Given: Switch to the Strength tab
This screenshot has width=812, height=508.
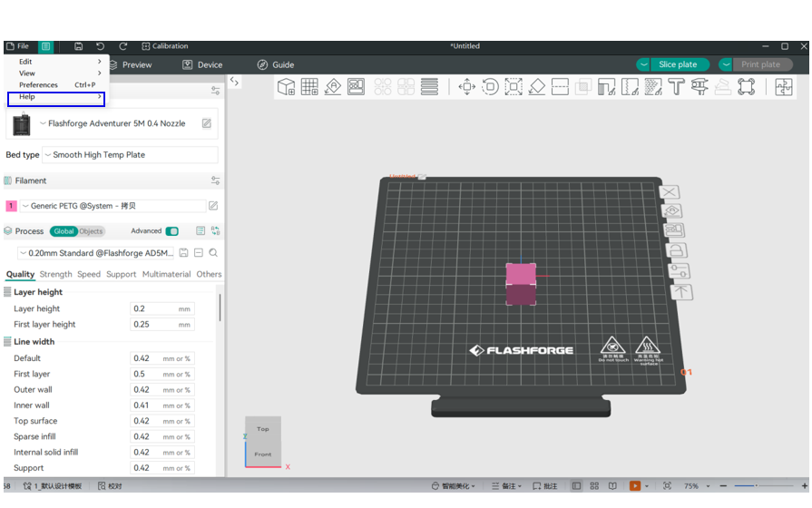Looking at the screenshot, I should pos(55,274).
